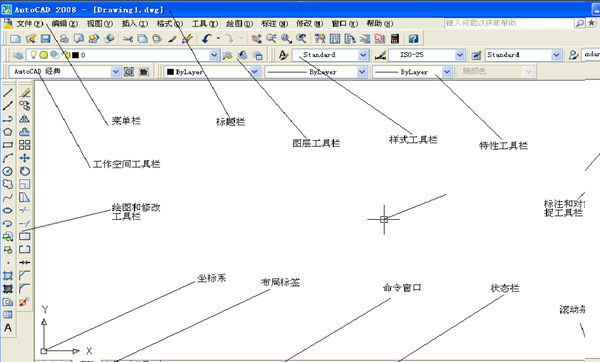This screenshot has width=600, height=362.
Task: Expand the text style Standard dropdown
Action: [363, 55]
